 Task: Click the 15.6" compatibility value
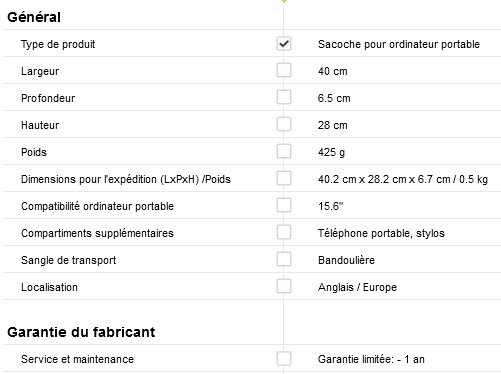click(330, 206)
